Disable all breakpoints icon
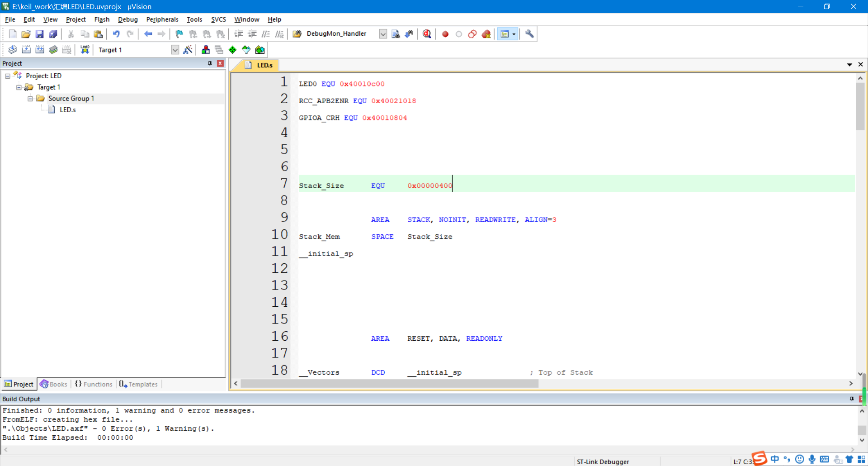The image size is (868, 466). tap(472, 34)
